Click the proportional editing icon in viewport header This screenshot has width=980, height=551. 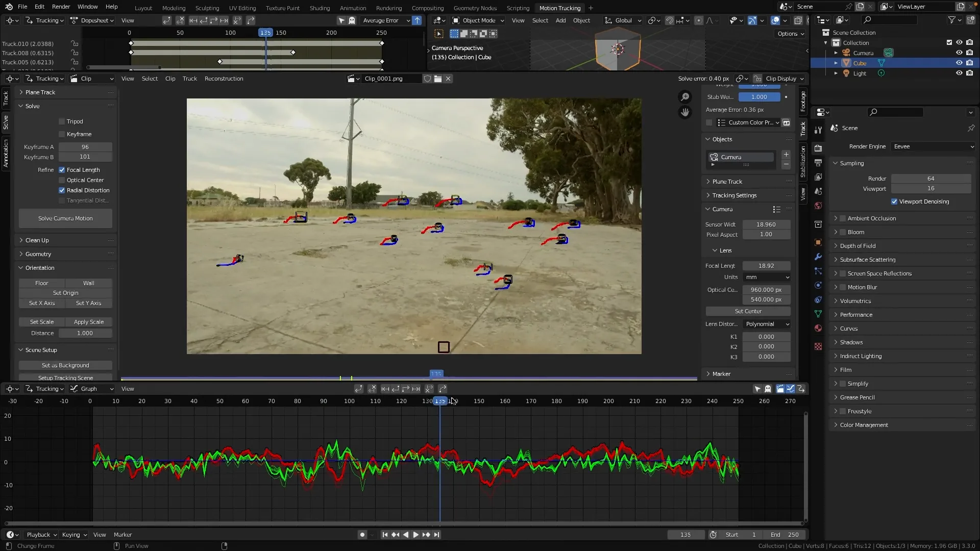[x=699, y=20]
